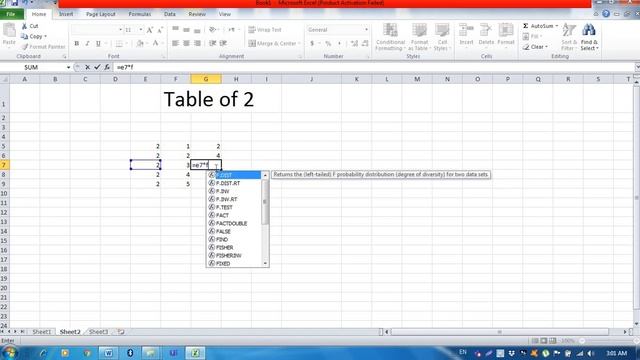Screen dimensions: 640x360
Task: Click the Decrease Decimal icon
Action: coord(365,43)
